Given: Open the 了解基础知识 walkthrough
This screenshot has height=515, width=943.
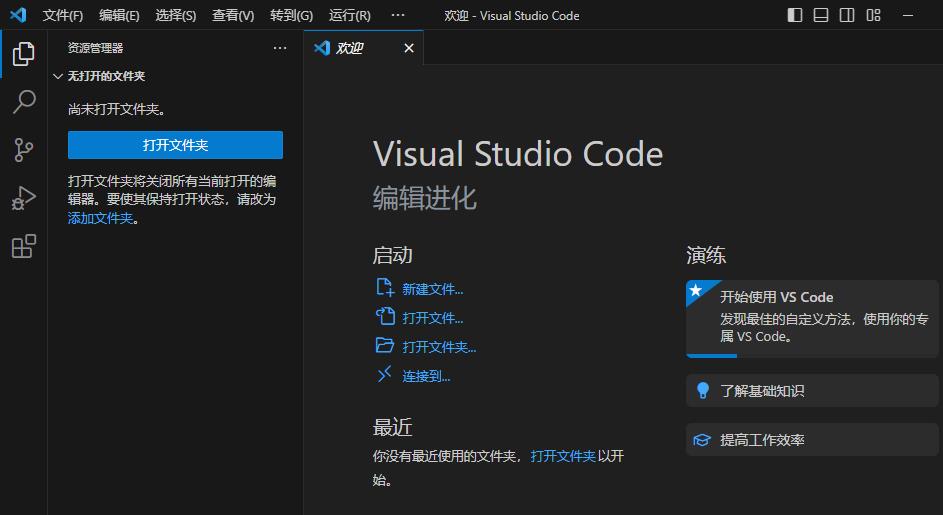Looking at the screenshot, I should point(812,390).
